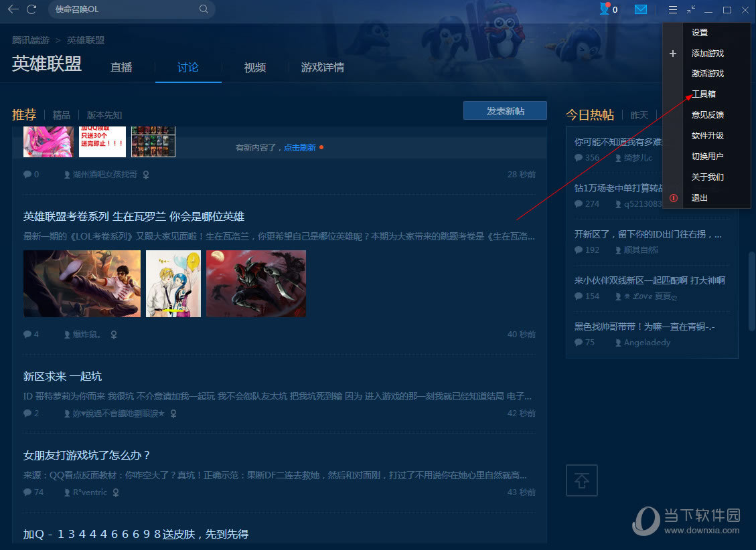Choose 意见反馈 menu entry

[707, 114]
